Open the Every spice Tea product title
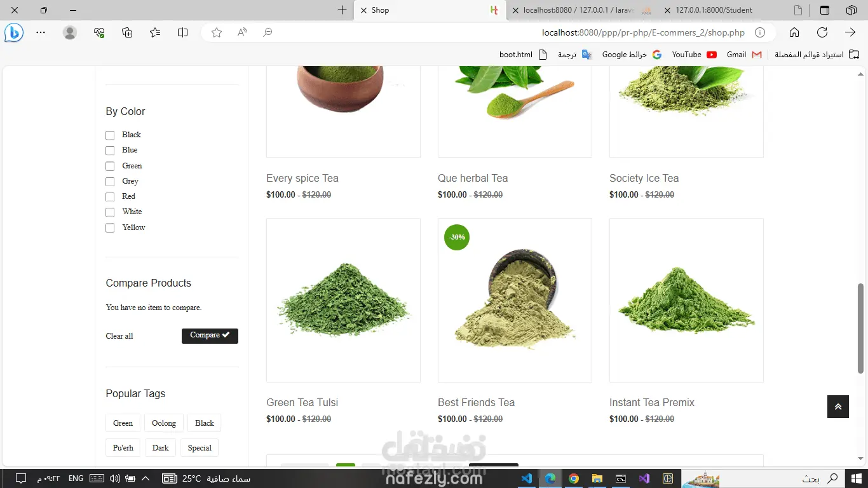The height and width of the screenshot is (488, 868). (x=302, y=179)
